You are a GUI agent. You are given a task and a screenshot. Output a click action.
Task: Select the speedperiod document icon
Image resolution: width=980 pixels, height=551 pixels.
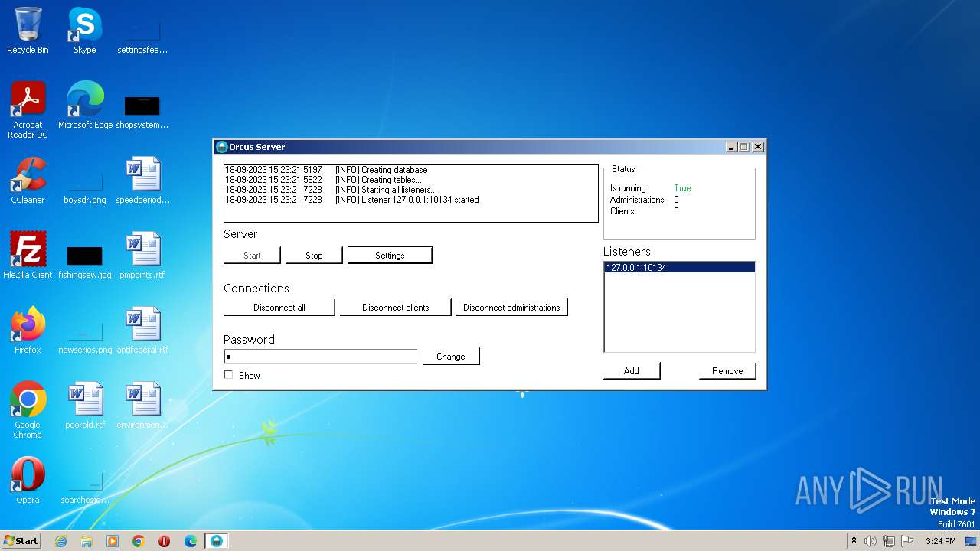click(x=142, y=181)
